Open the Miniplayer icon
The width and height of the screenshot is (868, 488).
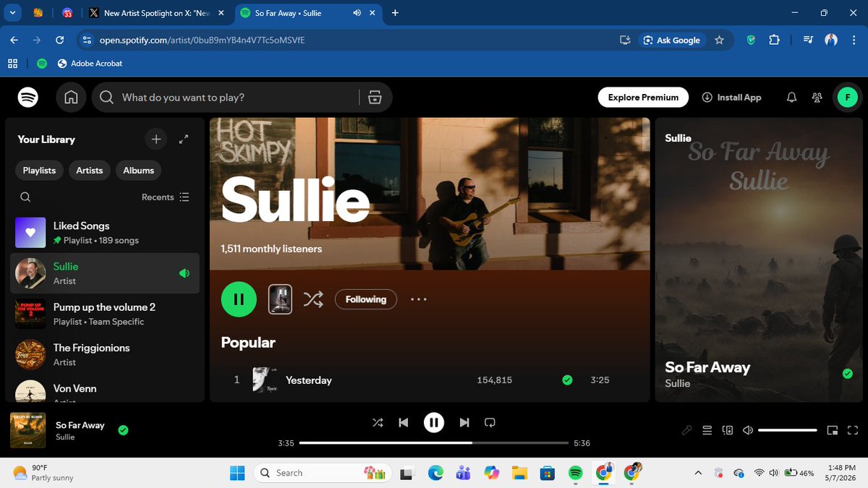click(833, 430)
